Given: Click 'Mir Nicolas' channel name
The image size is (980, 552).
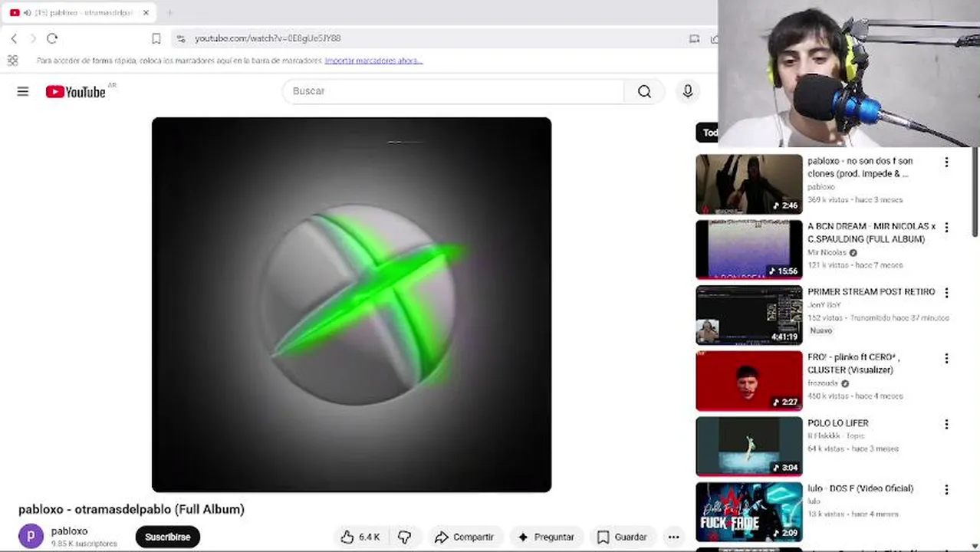Looking at the screenshot, I should pyautogui.click(x=827, y=252).
